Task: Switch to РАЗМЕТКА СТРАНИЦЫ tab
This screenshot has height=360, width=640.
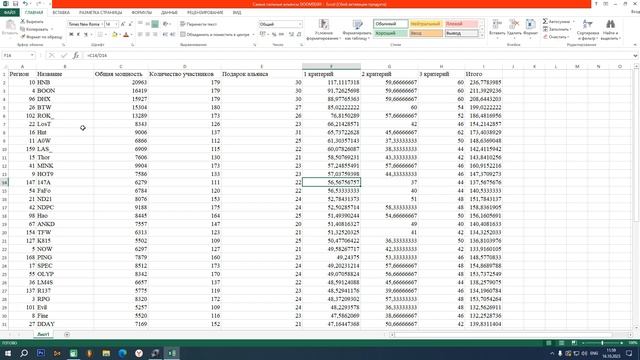Action: (x=100, y=13)
